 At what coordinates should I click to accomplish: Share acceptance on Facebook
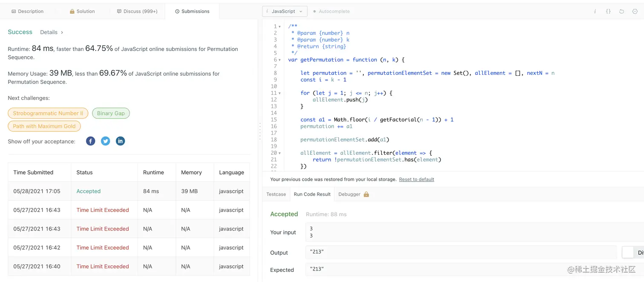(91, 141)
